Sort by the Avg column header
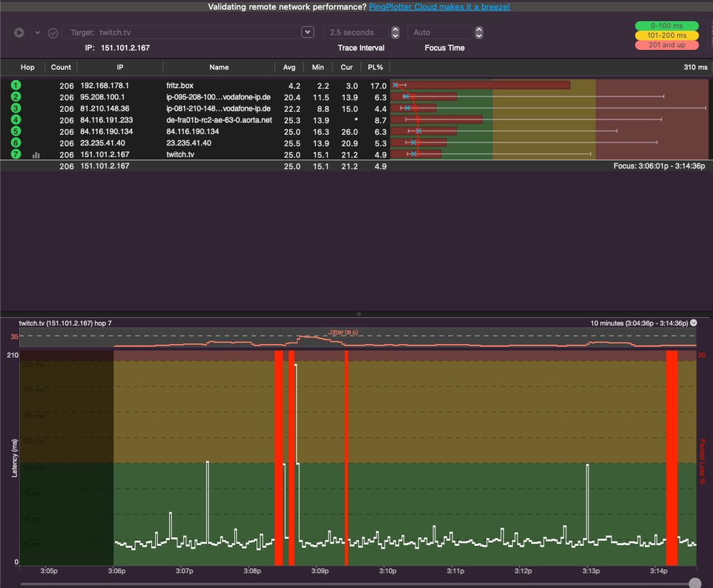This screenshot has height=588, width=713. click(289, 67)
